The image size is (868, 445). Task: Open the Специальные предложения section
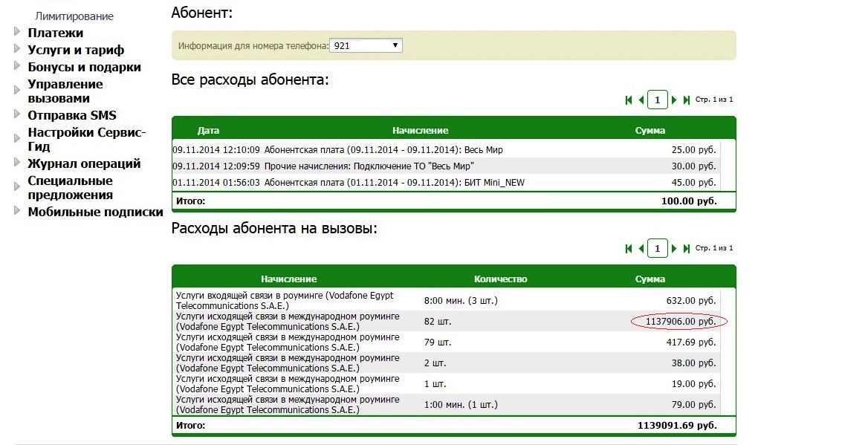click(71, 188)
